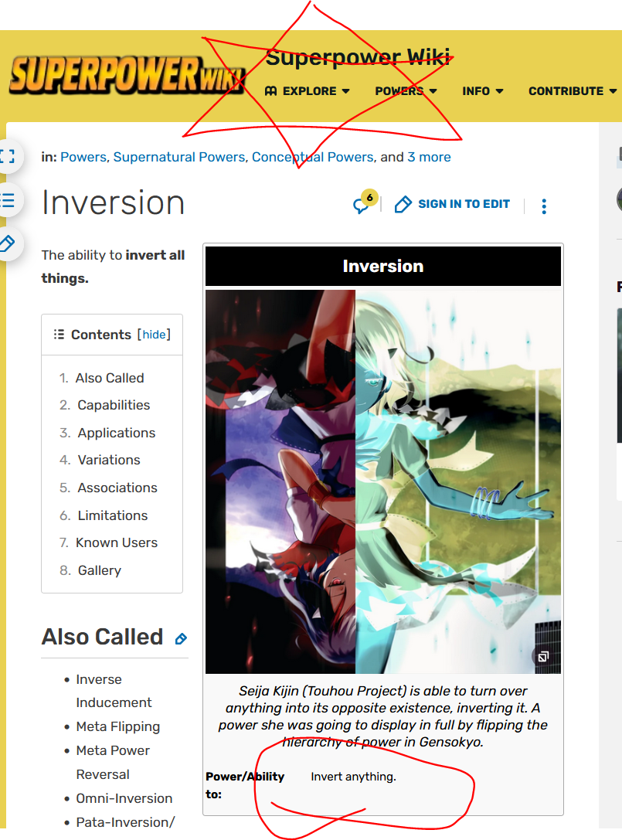622x840 pixels.
Task: Jump to Associations in Contents
Action: click(x=117, y=488)
